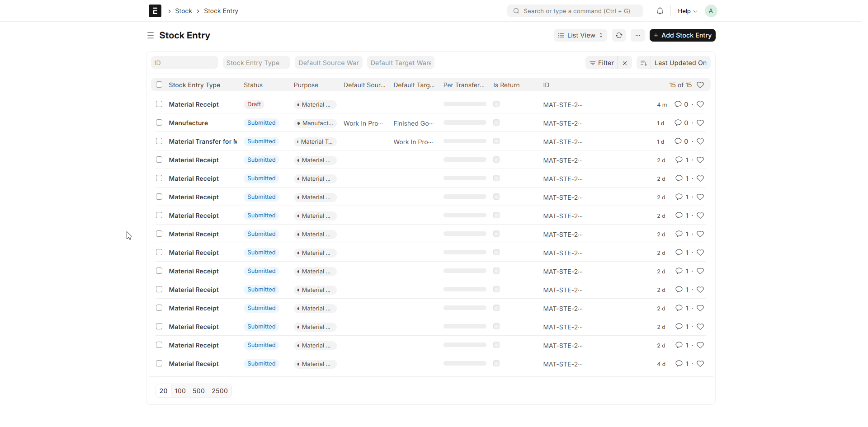Check the Manufacture row checkbox
Image resolution: width=868 pixels, height=427 pixels.
159,122
